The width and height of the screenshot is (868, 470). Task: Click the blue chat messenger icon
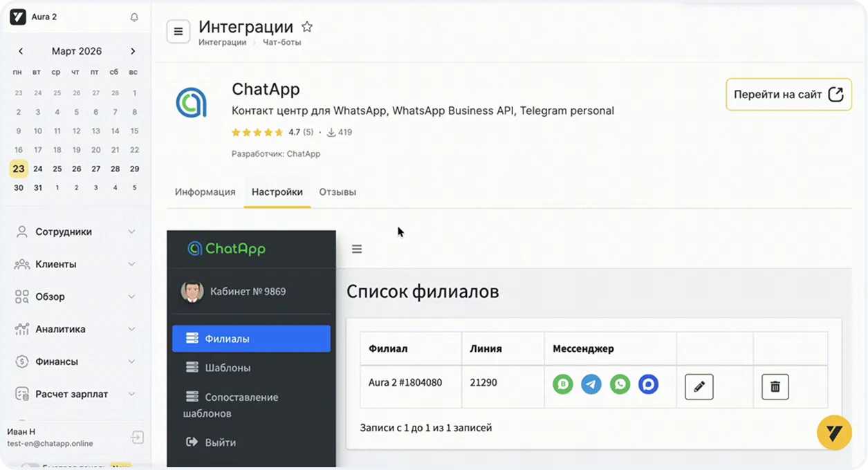coord(648,384)
